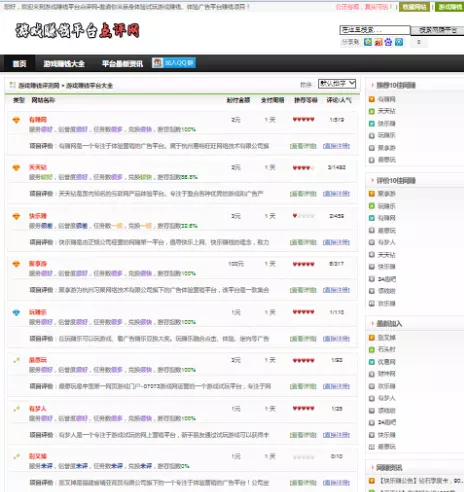The width and height of the screenshot is (464, 492).
Task: Click the second sidebar top-10 list header
Action: click(396, 181)
